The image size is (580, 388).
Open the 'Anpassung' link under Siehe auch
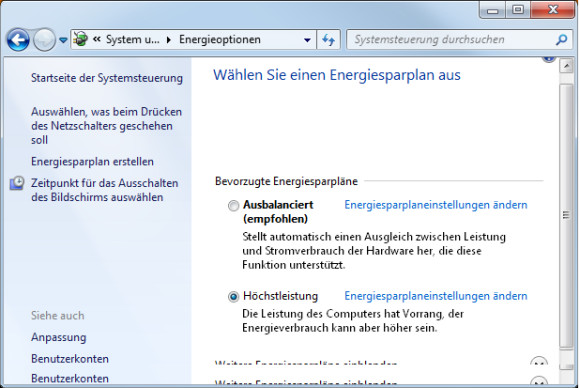[x=58, y=337]
